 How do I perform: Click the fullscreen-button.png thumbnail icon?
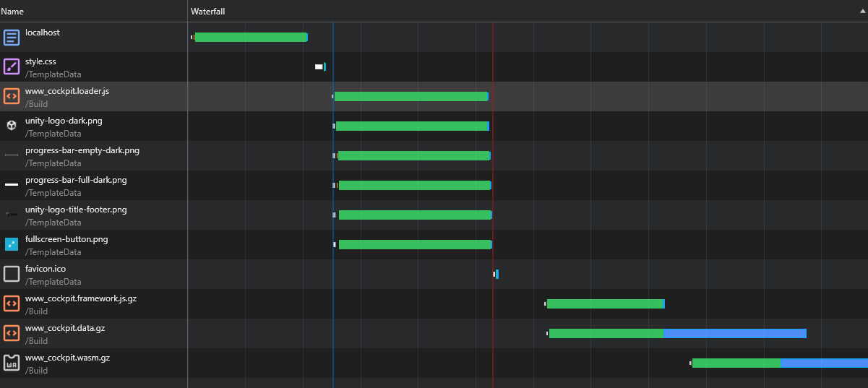pyautogui.click(x=12, y=245)
